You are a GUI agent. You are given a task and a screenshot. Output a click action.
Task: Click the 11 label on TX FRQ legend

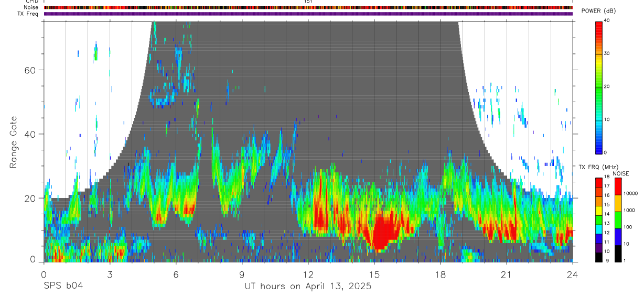pos(606,242)
